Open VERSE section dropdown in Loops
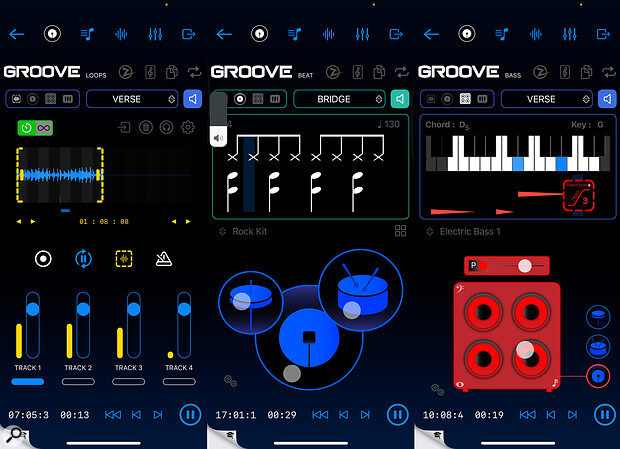This screenshot has width=620, height=449. pyautogui.click(x=132, y=99)
